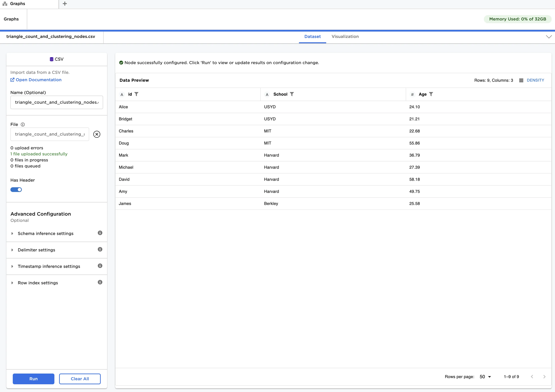Click the info icon beside Delimiter settings

(x=100, y=249)
